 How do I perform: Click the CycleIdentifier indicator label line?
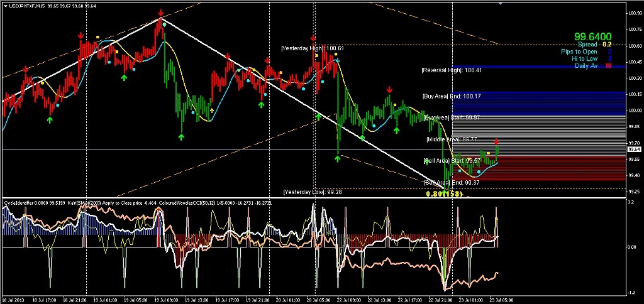[138, 203]
